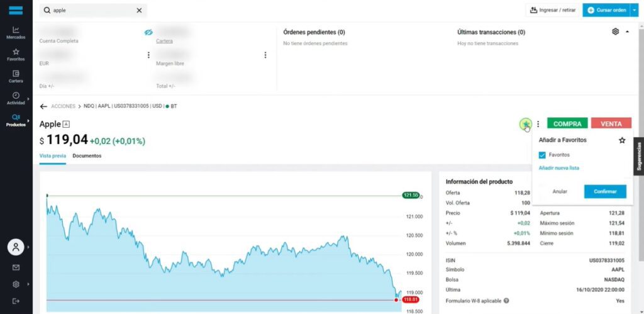Click the Añadir nueva lista link
This screenshot has width=644, height=314.
[558, 168]
